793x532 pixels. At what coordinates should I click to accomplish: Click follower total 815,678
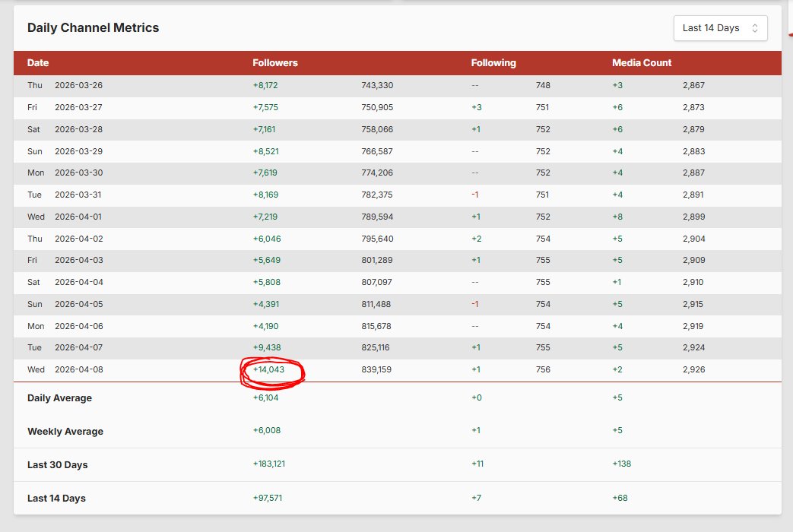tap(376, 326)
